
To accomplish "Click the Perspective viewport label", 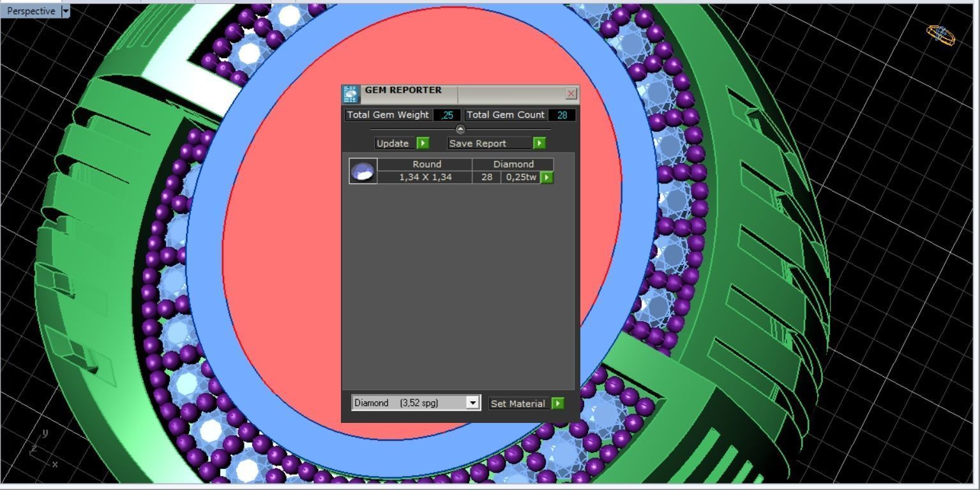I will (31, 11).
